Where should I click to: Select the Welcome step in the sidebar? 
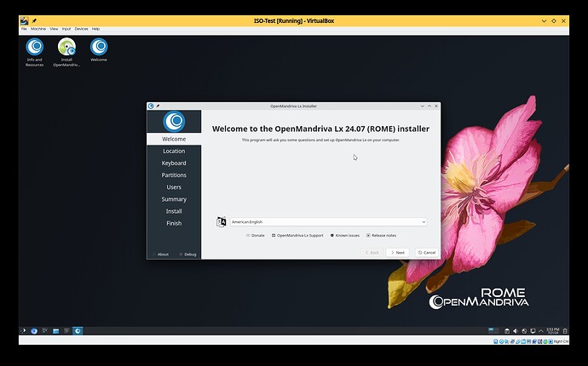pyautogui.click(x=174, y=139)
